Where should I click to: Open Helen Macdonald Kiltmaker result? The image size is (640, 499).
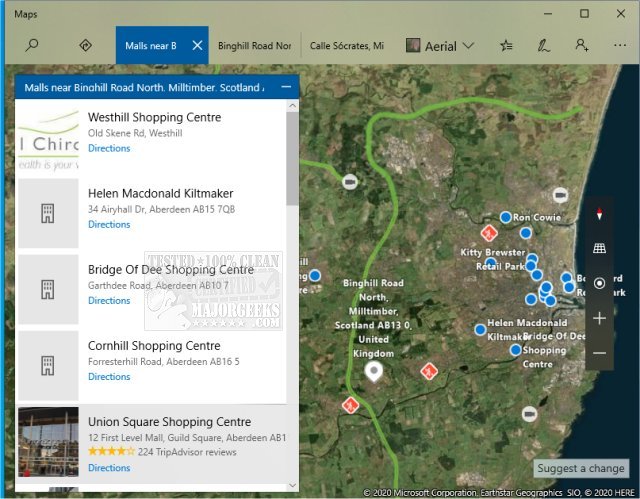(151, 213)
